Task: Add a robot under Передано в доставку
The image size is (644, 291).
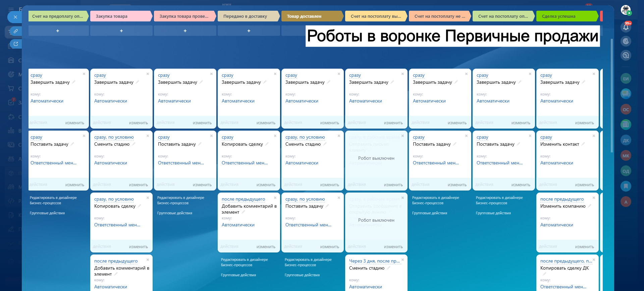Action: coord(249,31)
